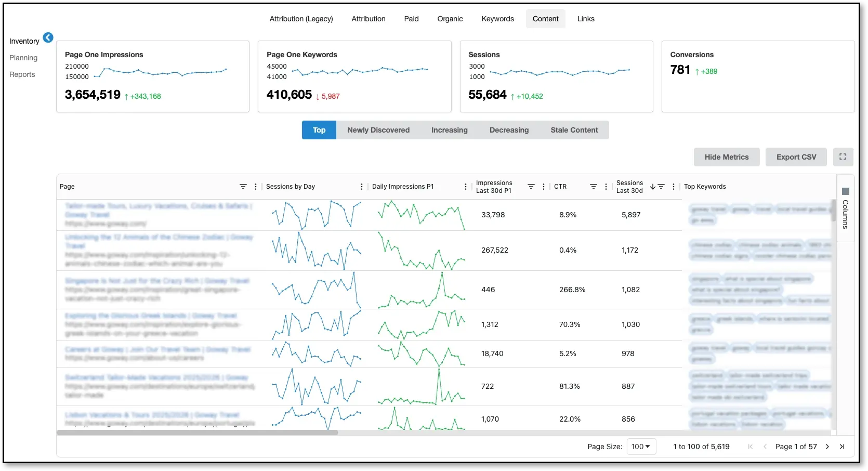
Task: Open three-dot menu of Page column
Action: pyautogui.click(x=256, y=187)
